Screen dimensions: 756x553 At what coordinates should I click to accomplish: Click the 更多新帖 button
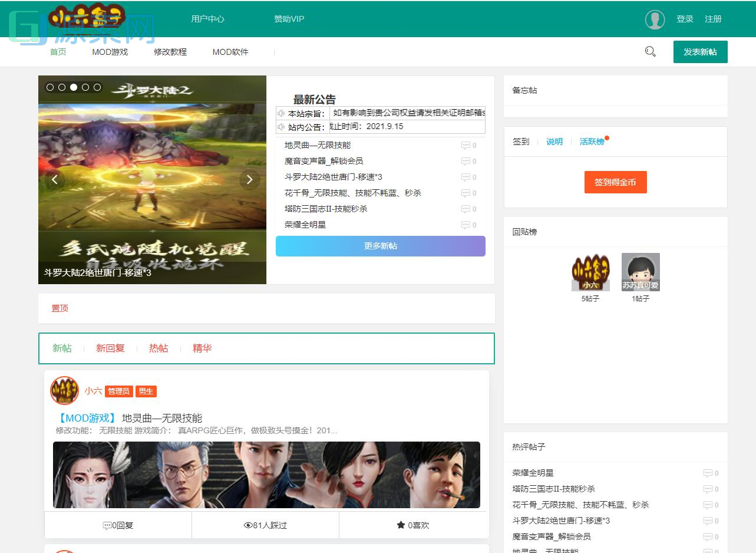click(x=380, y=246)
